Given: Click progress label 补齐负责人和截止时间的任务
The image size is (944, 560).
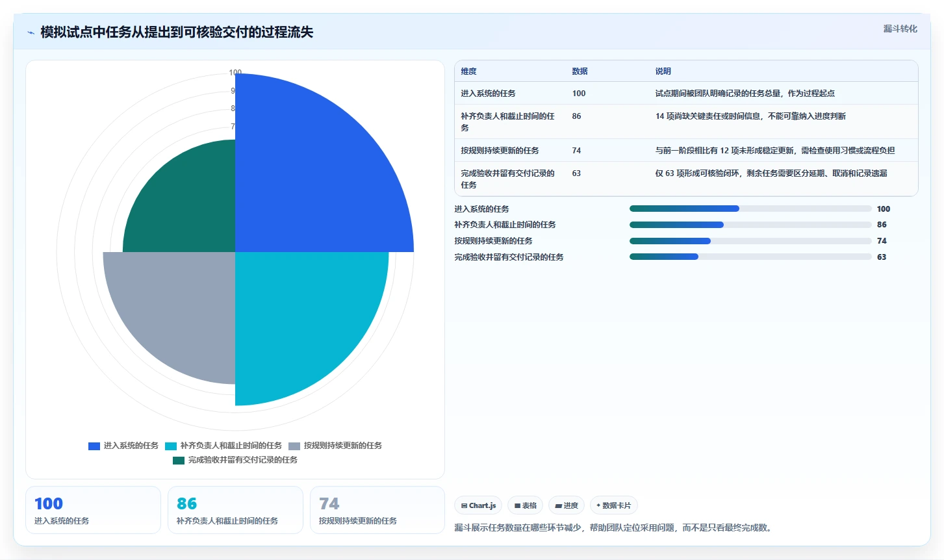Looking at the screenshot, I should [505, 225].
